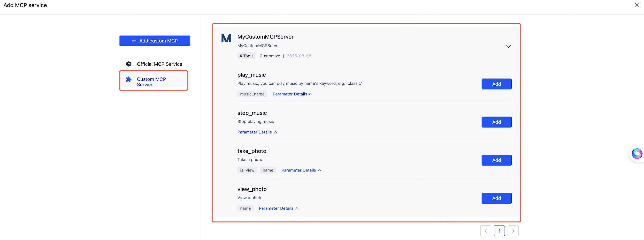Click the Custom MCP Service puzzle icon
644x240 pixels.
coord(129,79)
